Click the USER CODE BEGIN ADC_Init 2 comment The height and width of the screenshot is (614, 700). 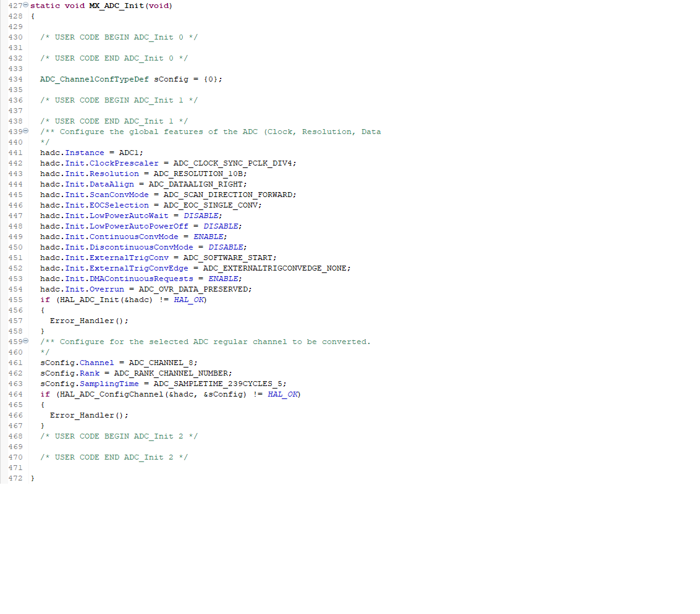pyautogui.click(x=119, y=436)
